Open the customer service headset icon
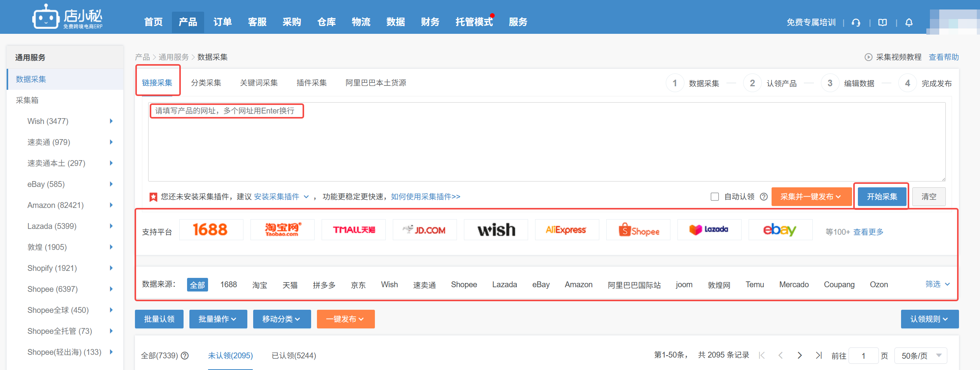 coord(856,23)
